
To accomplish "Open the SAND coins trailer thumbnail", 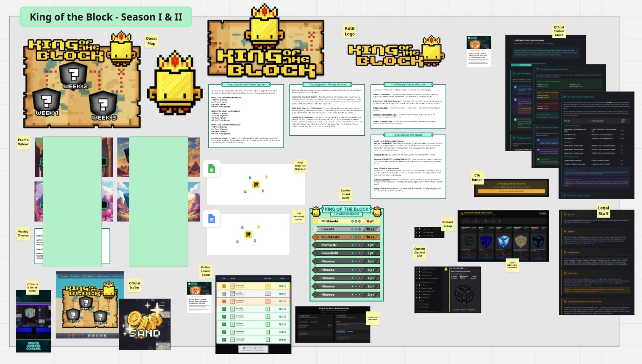I will coord(145,324).
